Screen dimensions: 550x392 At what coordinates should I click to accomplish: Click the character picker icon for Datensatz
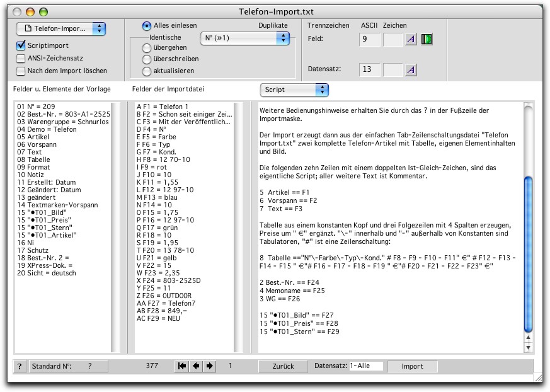(411, 69)
